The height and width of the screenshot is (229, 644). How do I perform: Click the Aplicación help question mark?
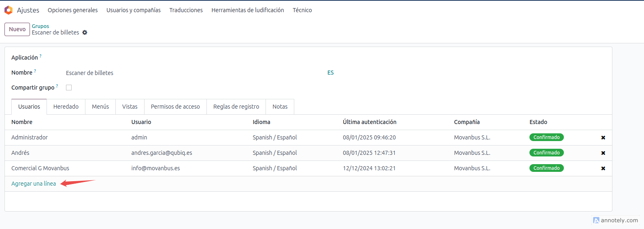click(40, 56)
